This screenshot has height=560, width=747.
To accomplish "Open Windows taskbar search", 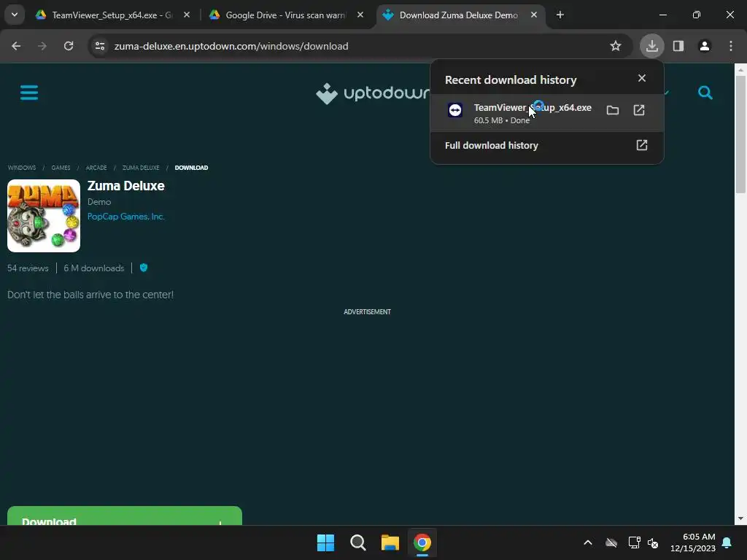I will (x=357, y=542).
